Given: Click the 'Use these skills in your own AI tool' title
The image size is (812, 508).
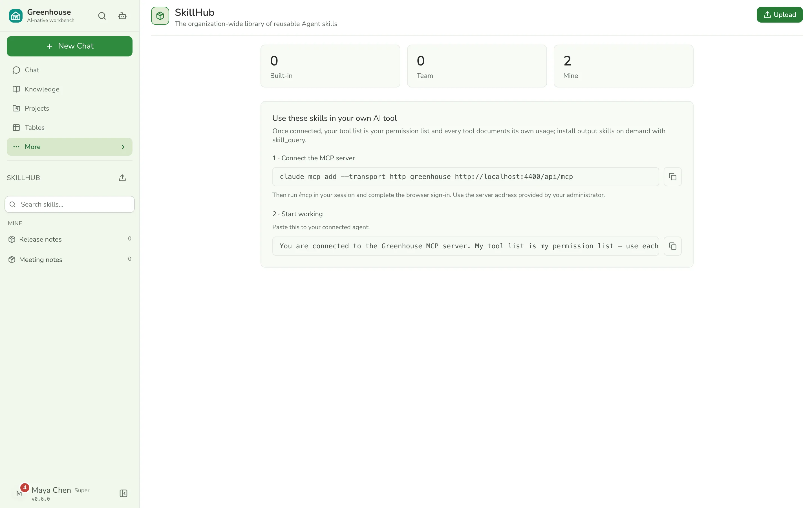Looking at the screenshot, I should click(x=335, y=118).
